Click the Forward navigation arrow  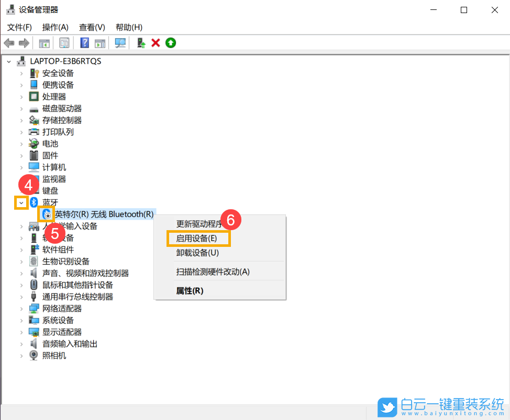(x=24, y=42)
